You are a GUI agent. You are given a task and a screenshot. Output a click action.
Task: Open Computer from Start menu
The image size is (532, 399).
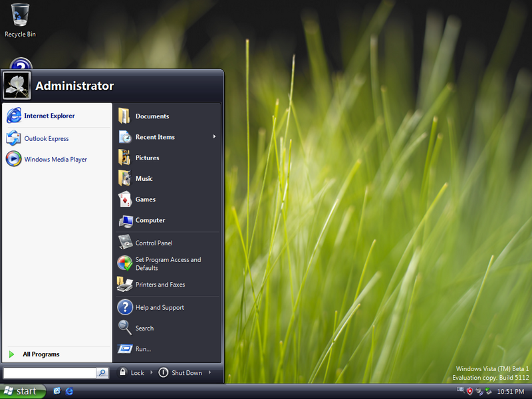pyautogui.click(x=150, y=220)
